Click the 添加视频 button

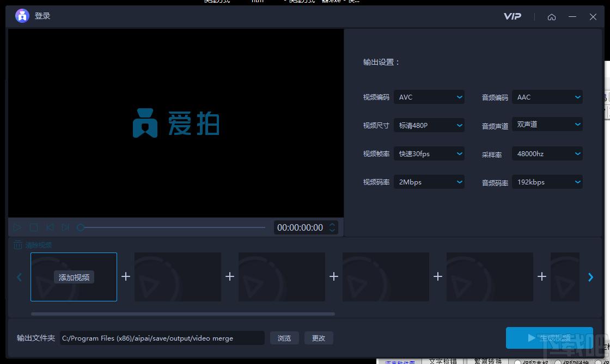74,277
